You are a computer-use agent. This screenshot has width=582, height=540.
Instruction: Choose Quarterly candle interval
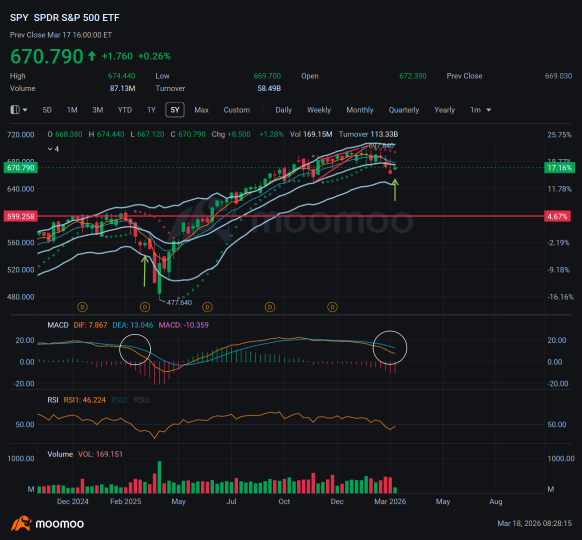[x=404, y=110]
